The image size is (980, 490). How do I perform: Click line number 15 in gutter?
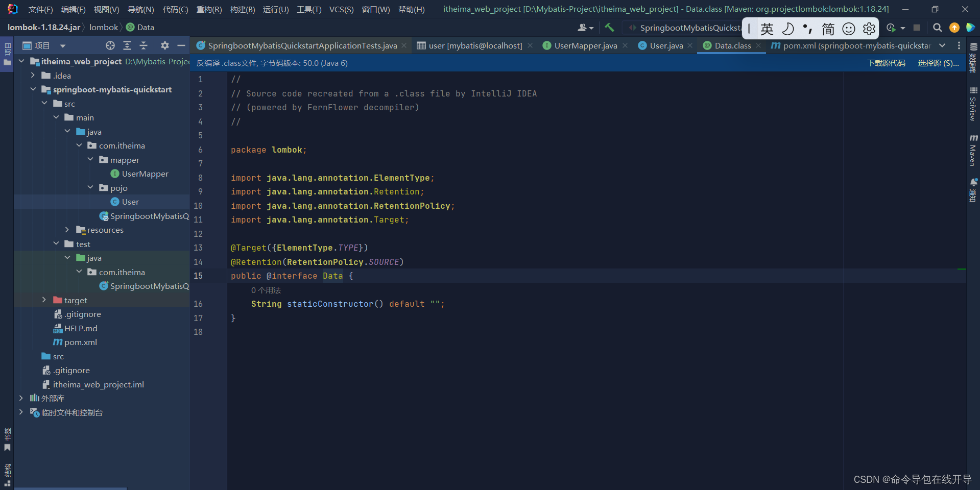pos(198,276)
